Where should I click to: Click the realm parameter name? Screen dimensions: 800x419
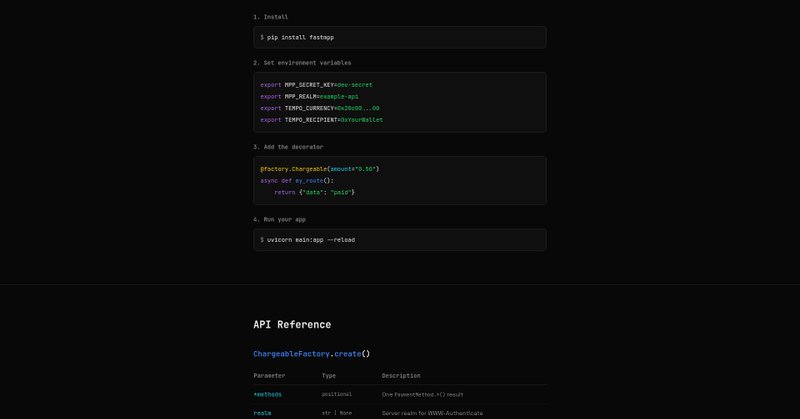pyautogui.click(x=263, y=413)
